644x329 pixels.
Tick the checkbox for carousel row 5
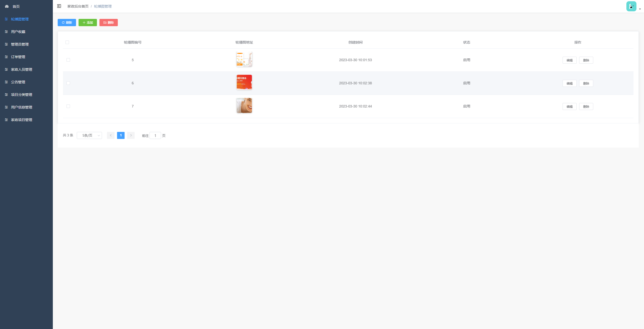[x=68, y=60]
